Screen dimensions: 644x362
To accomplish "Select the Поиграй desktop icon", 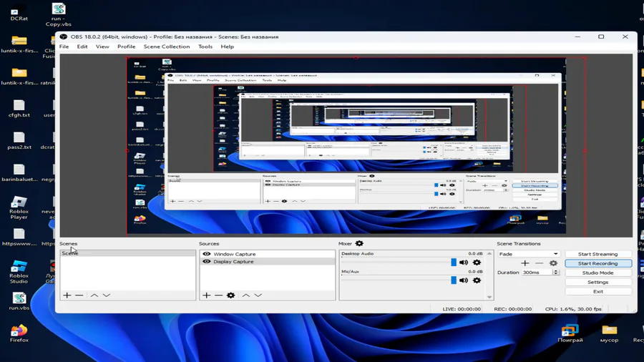I will point(570,333).
